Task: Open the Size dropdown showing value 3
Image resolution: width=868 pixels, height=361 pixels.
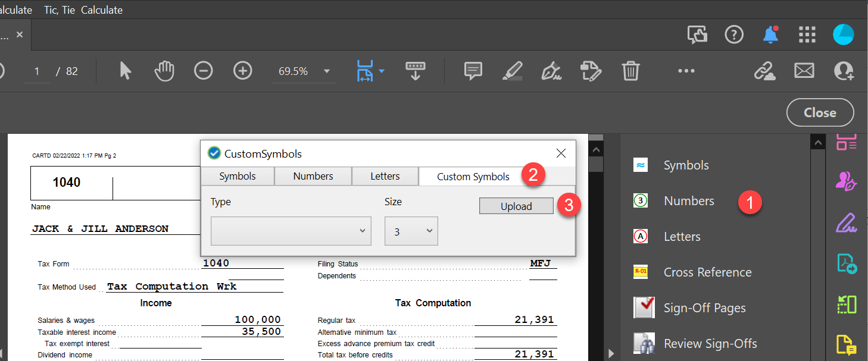Action: pos(411,231)
